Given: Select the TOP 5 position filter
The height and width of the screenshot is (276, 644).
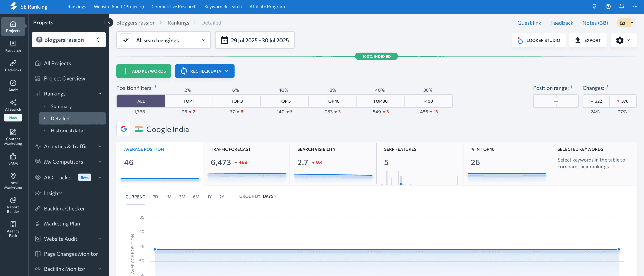Looking at the screenshot, I should click(285, 101).
